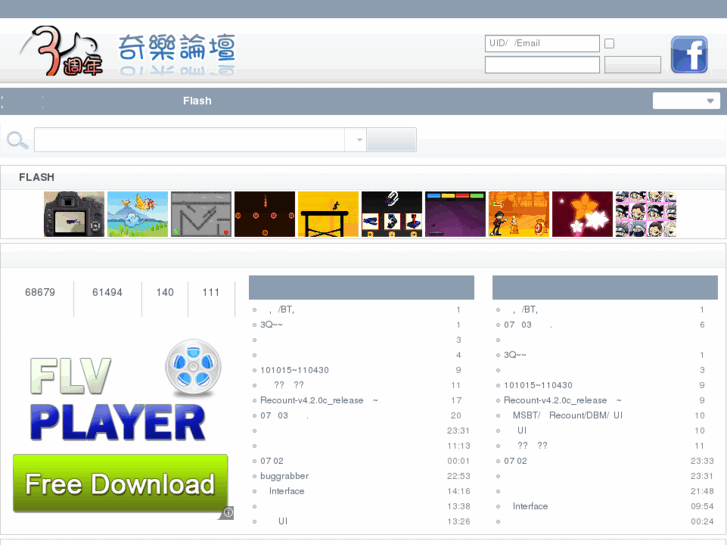Click the password field below UID
The height and width of the screenshot is (545, 727).
pyautogui.click(x=542, y=65)
